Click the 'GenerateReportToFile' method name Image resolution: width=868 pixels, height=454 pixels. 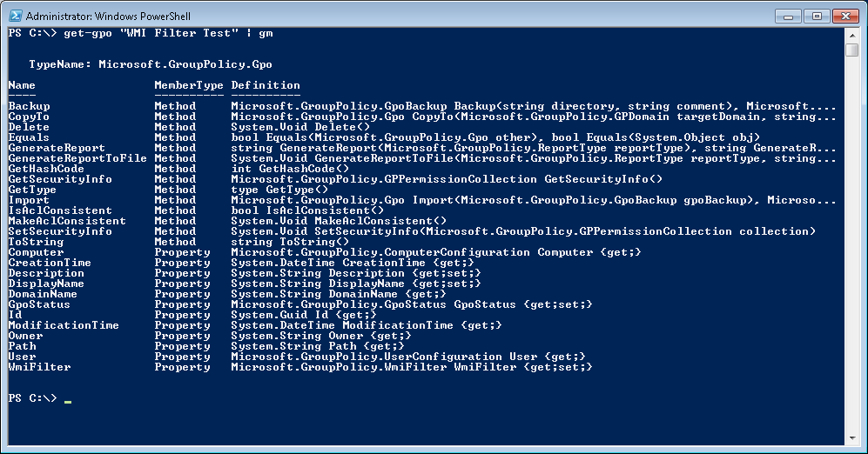[77, 158]
